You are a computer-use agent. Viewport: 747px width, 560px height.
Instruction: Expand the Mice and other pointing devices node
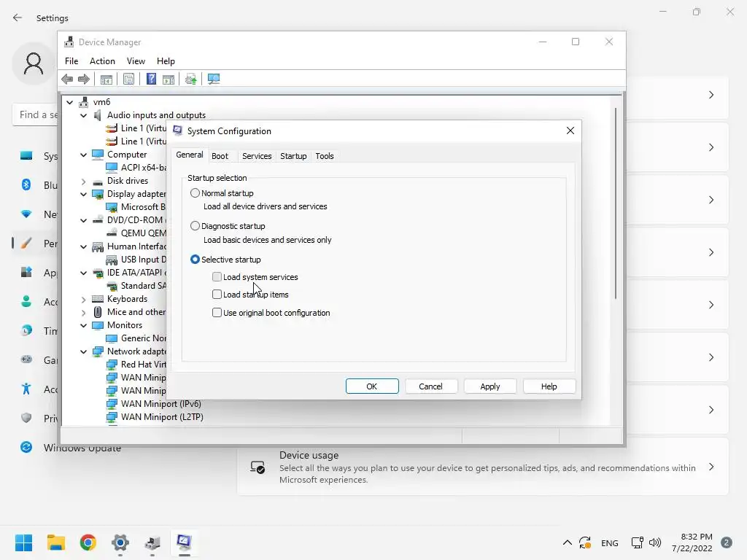coord(83,312)
